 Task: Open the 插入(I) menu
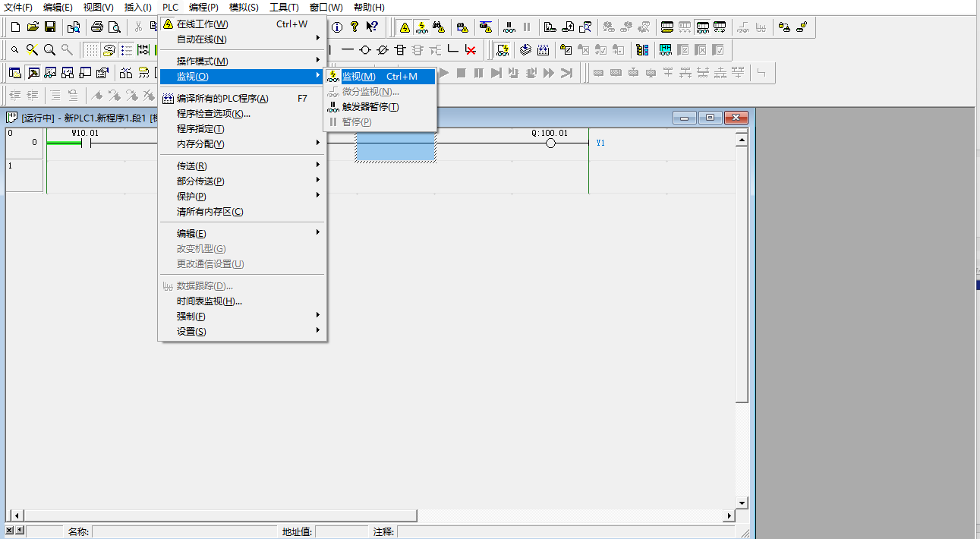[137, 8]
